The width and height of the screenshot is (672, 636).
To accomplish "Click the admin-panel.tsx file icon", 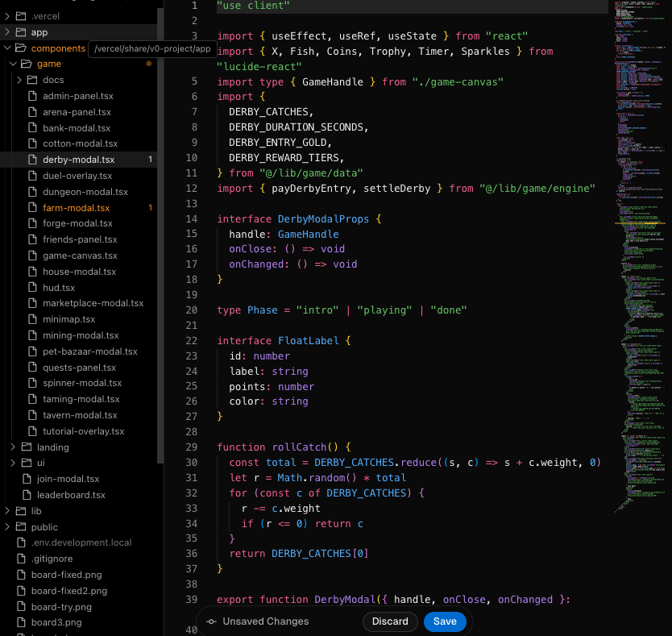I will tap(32, 96).
